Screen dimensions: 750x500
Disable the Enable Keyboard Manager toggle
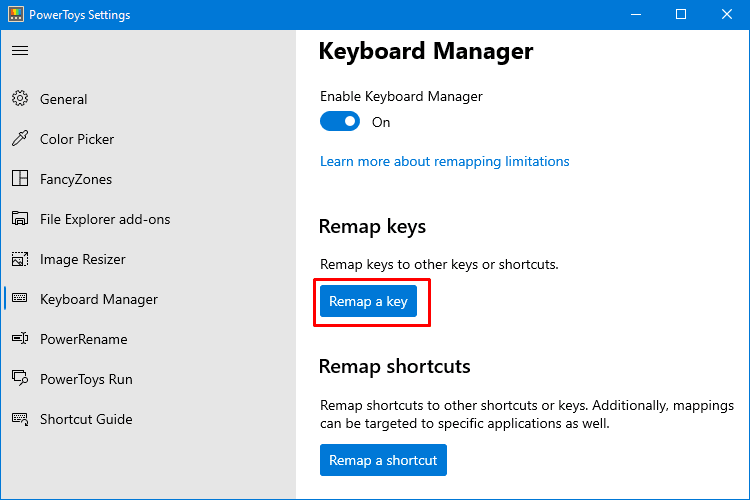point(340,122)
